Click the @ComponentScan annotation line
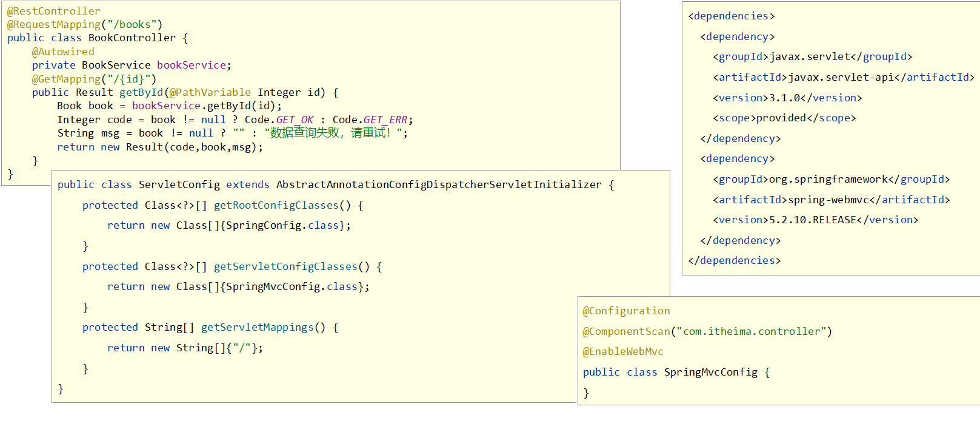Screen dimensions: 980x432 click(707, 331)
